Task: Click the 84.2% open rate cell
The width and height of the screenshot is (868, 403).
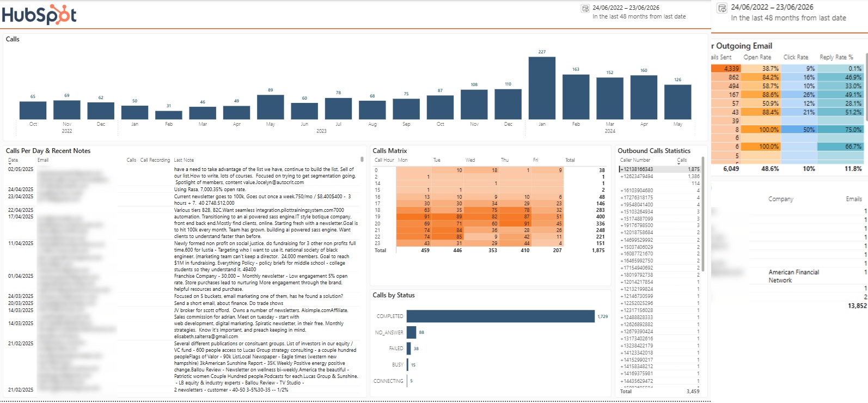Action: tap(761, 77)
